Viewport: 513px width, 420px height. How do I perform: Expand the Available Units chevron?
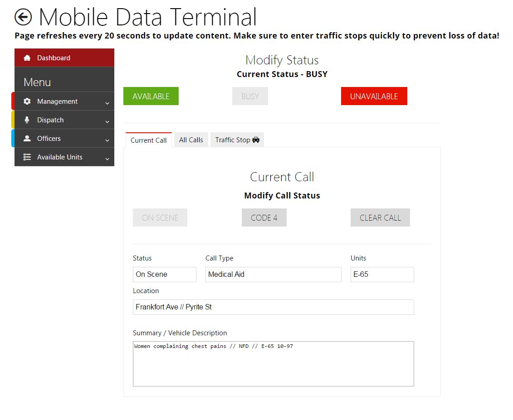(x=107, y=159)
